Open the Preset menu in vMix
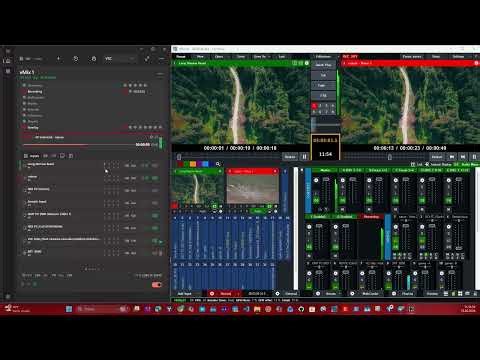Image resolution: width=480 pixels, height=360 pixels. pos(181,57)
